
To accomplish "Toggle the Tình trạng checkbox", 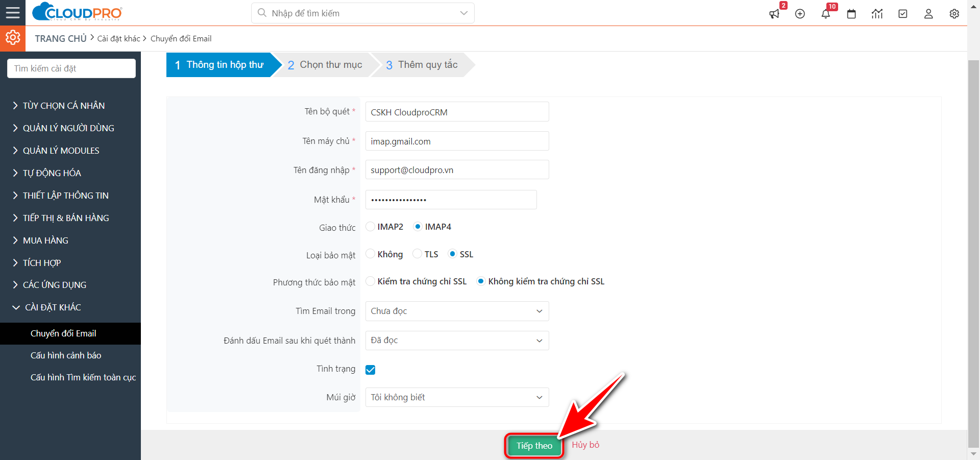I will pos(371,370).
